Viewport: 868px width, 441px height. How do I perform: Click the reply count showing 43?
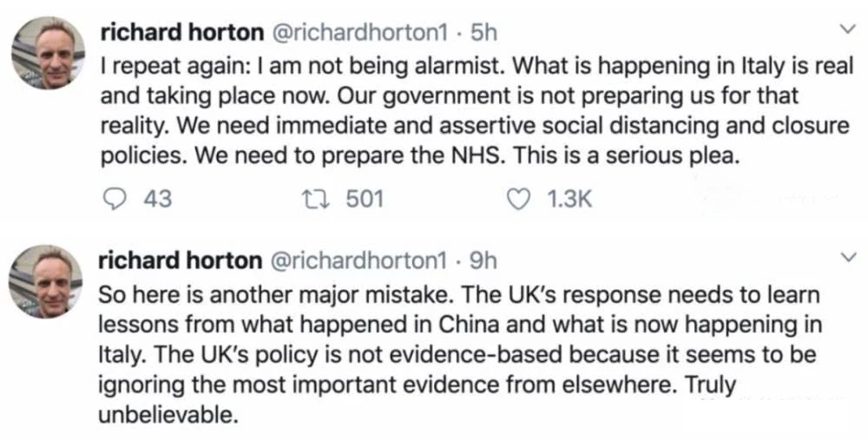pos(156,199)
